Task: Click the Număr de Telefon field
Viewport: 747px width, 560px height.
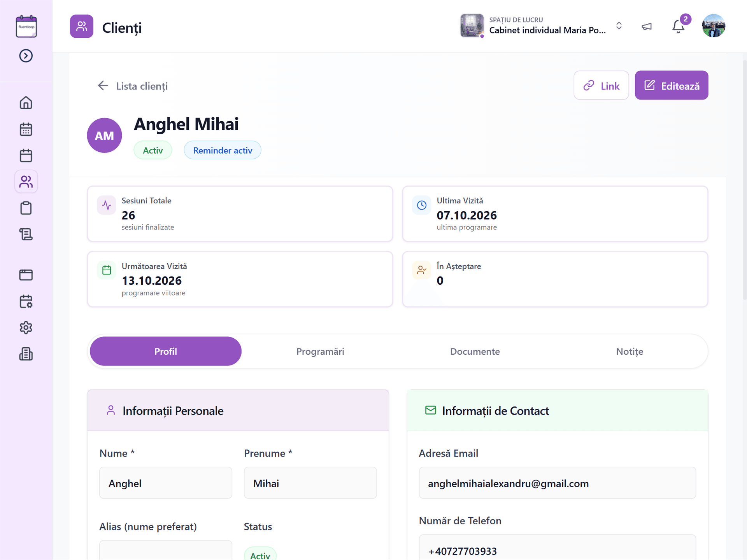Action: coord(558,548)
